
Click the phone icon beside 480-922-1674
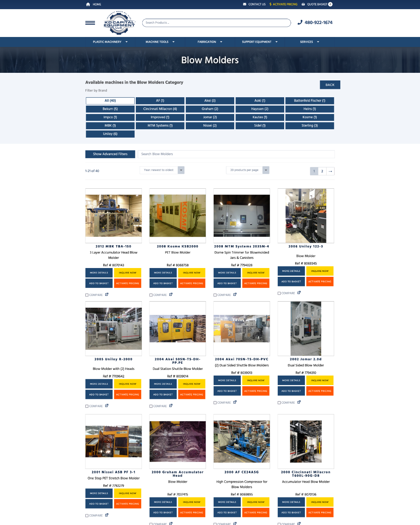[x=300, y=22]
